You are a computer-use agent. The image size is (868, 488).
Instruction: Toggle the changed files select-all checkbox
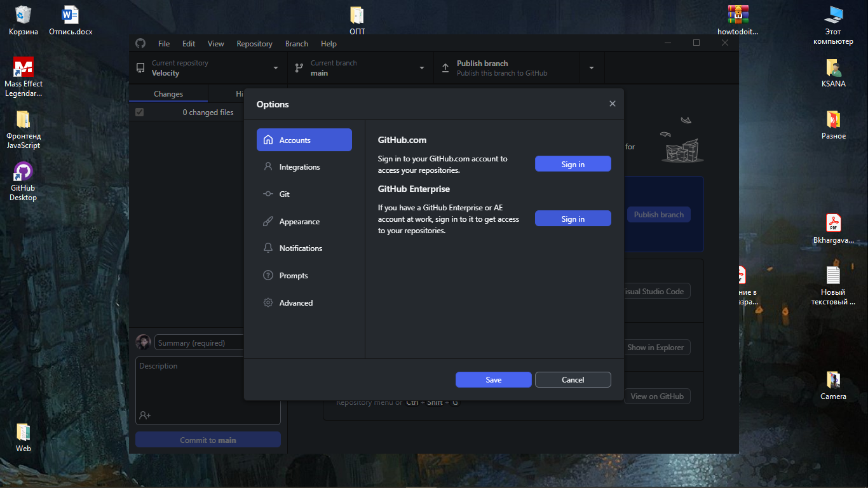tap(140, 112)
